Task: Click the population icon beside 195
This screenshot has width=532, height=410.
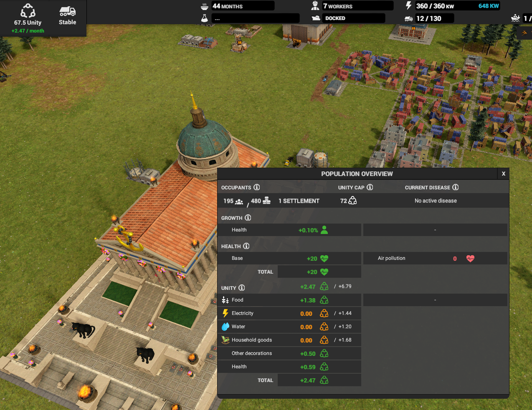Action: (x=239, y=201)
